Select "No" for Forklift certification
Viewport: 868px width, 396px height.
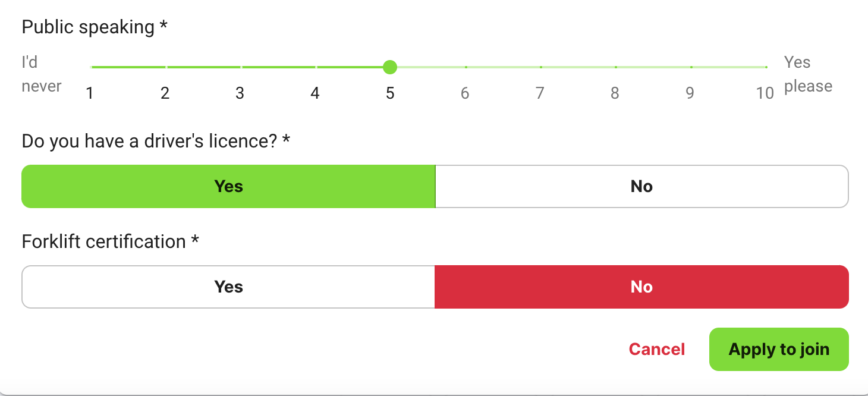point(641,287)
